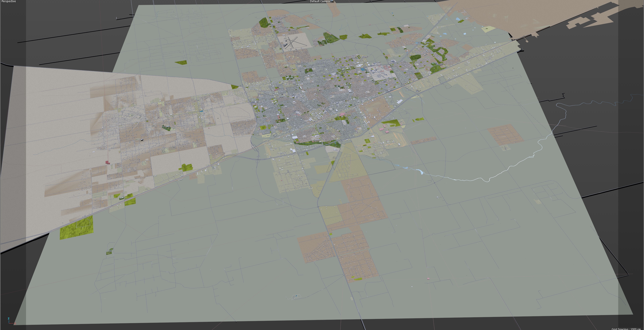Click the small pink building at the bottom right
This screenshot has height=330, width=644.
click(428, 279)
